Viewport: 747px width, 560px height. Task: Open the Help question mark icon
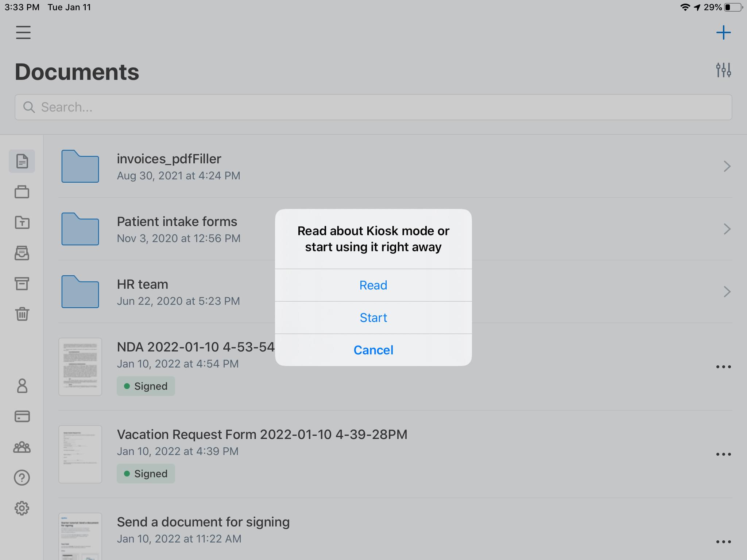point(22,478)
